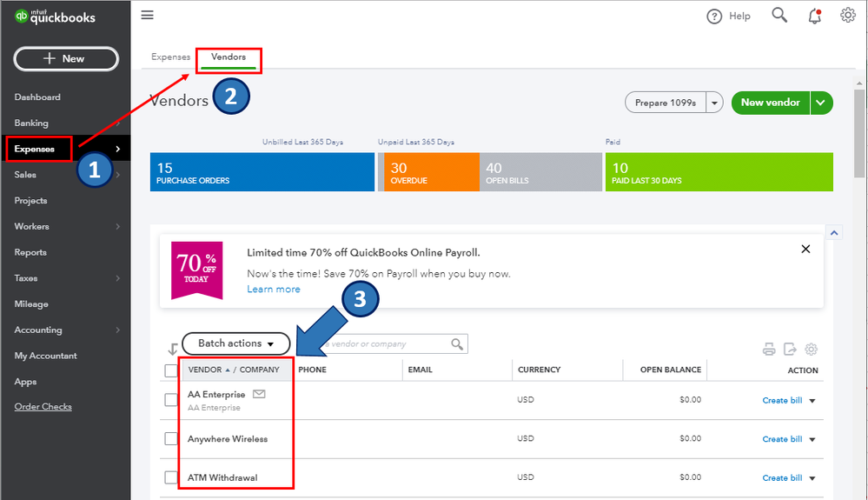Open the search magnifier in header
The width and height of the screenshot is (868, 500).
click(779, 15)
